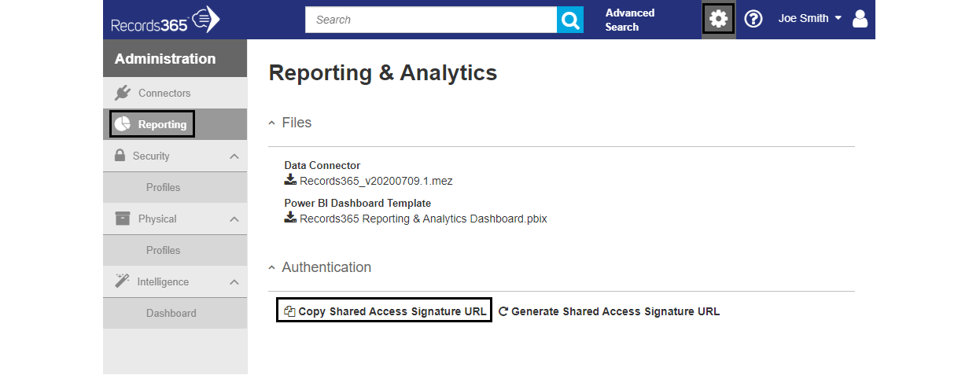
Task: Collapse the Authentication section
Action: pos(319,267)
